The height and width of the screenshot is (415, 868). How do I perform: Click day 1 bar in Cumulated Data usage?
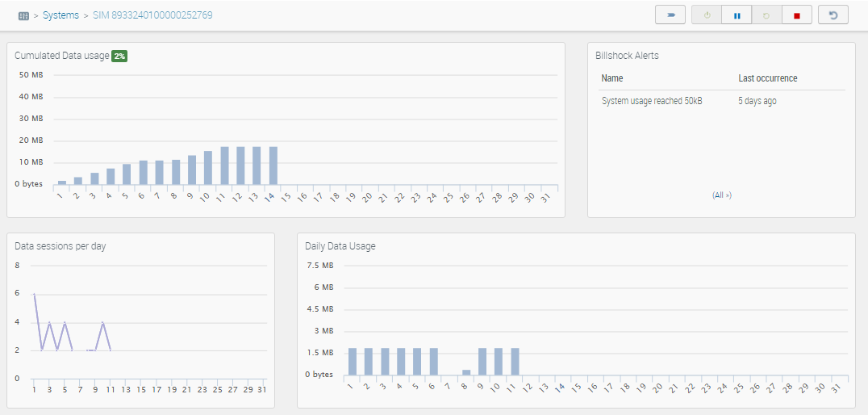(62, 182)
